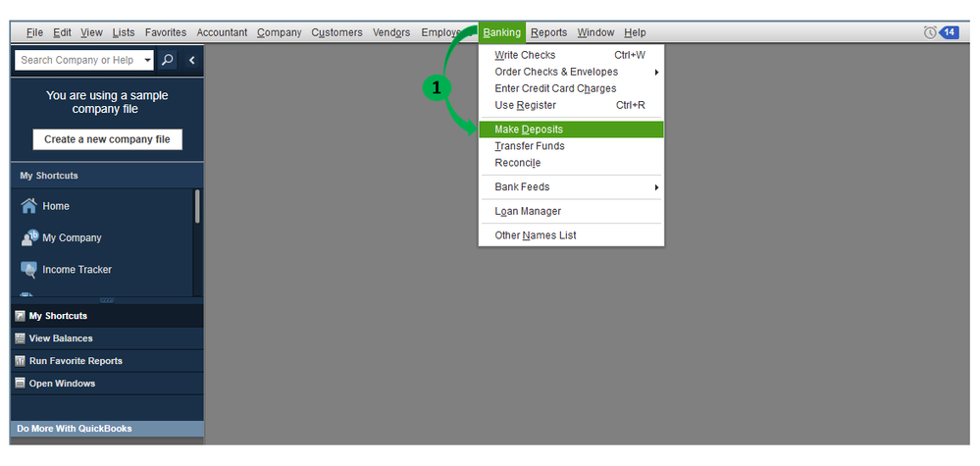Screen dimensions: 980x466
Task: Expand Order Checks & Envelopes submenu arrow
Action: (656, 73)
